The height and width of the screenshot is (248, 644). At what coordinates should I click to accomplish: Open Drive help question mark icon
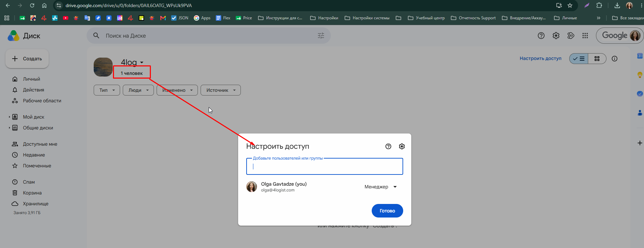(x=541, y=36)
